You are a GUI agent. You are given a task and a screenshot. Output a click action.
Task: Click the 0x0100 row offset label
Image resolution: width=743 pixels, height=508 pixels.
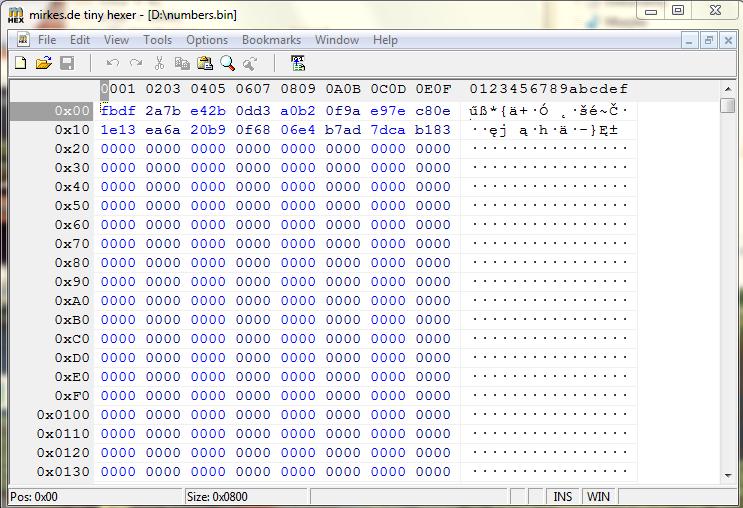pyautogui.click(x=63, y=415)
